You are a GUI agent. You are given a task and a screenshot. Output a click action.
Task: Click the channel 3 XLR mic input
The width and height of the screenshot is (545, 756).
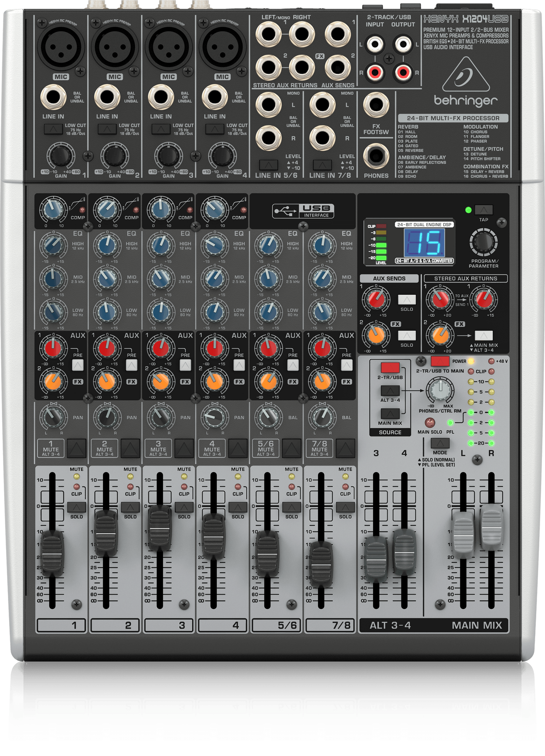tap(168, 47)
